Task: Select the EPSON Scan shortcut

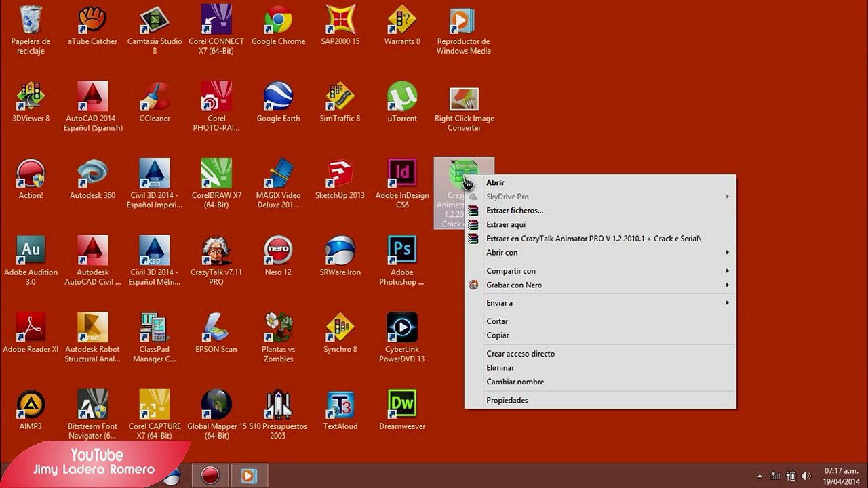Action: tap(216, 333)
